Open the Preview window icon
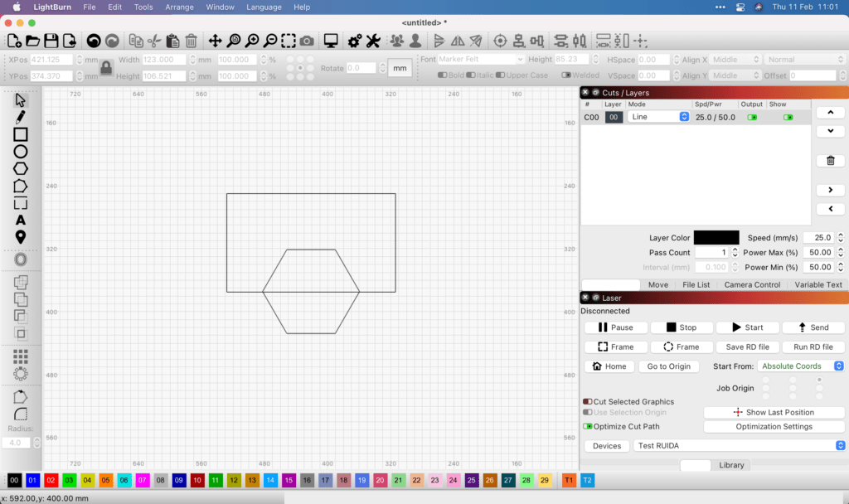The image size is (849, 504). (x=332, y=40)
